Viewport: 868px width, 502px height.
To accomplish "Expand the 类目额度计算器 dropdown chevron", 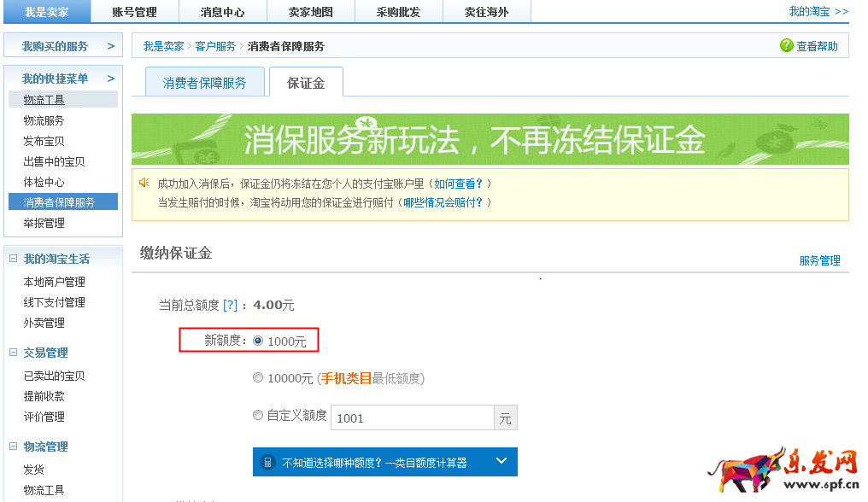I will [x=501, y=462].
